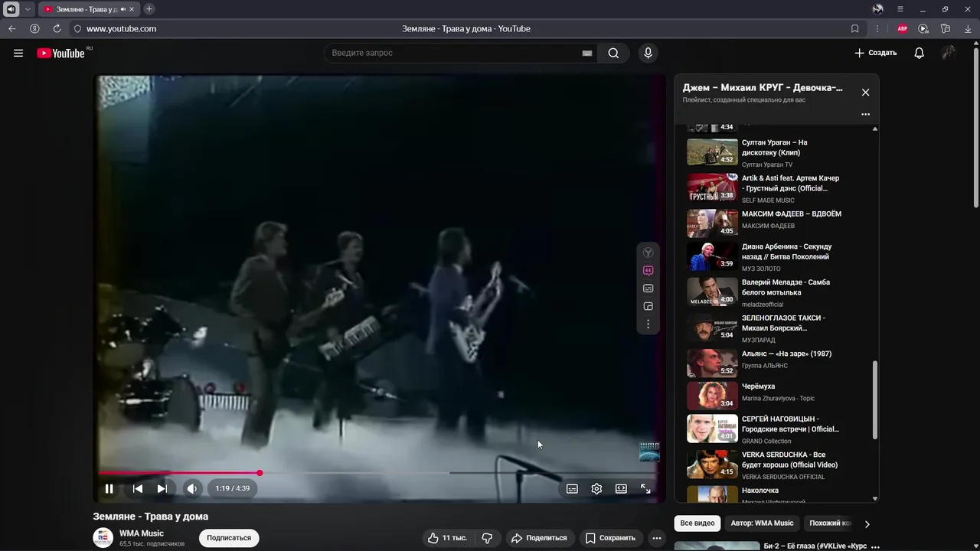Viewport: 980px width, 551px height.
Task: Go to the YouTube home logo
Action: pos(60,53)
